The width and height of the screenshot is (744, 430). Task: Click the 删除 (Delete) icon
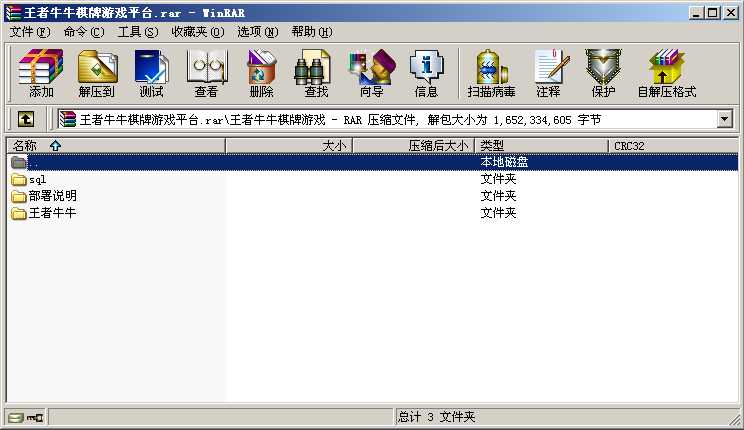point(261,73)
